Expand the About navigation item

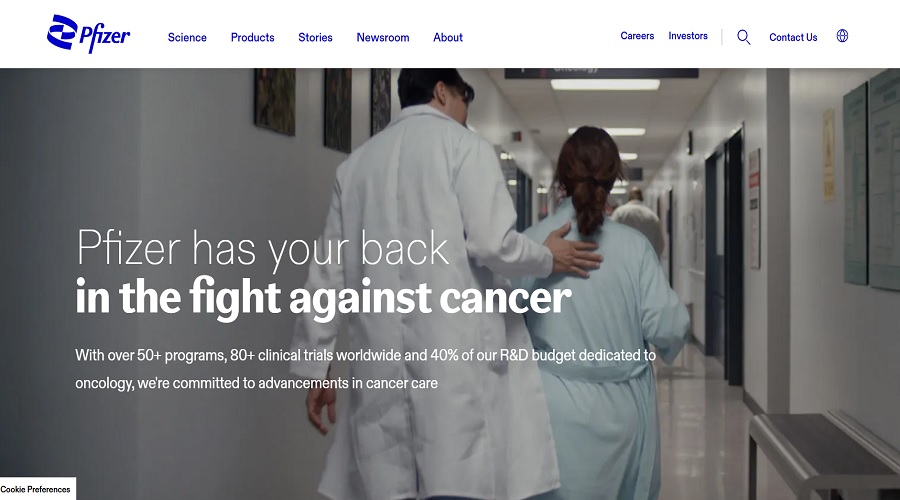pos(448,37)
